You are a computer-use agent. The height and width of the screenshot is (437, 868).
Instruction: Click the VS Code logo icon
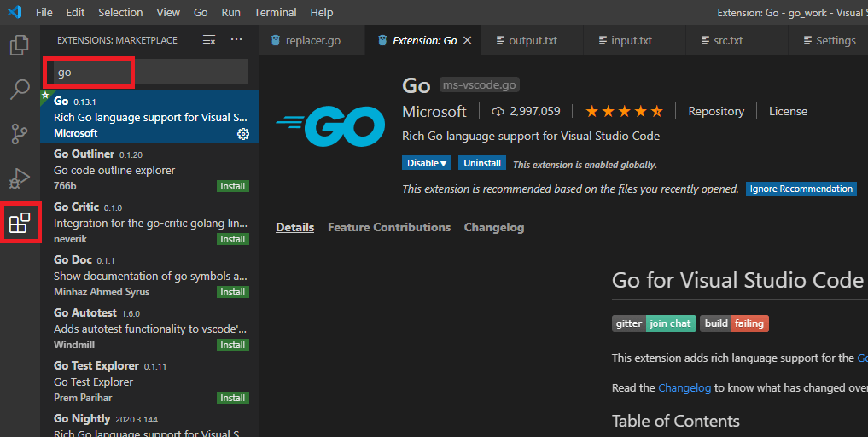coord(15,12)
